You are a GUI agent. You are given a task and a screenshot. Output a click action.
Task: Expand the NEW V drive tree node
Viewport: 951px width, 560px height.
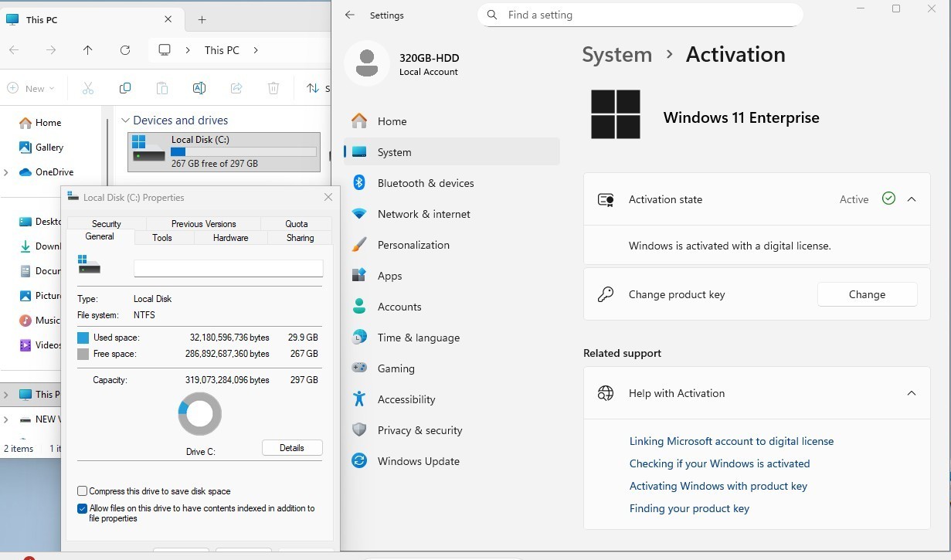tap(6, 419)
